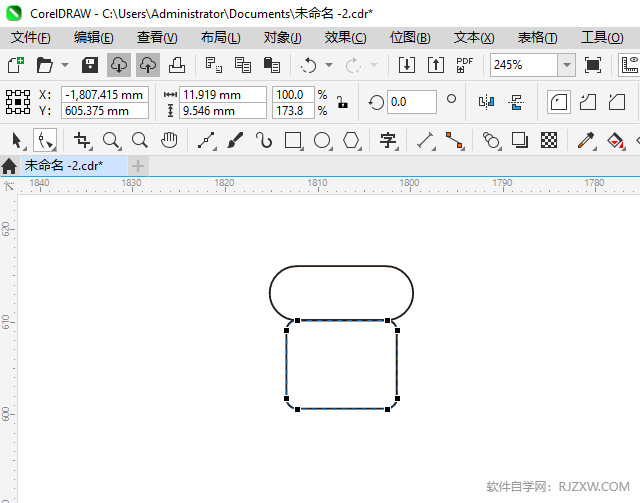Click the Publish to PDF button
The image size is (640, 503).
tap(464, 65)
